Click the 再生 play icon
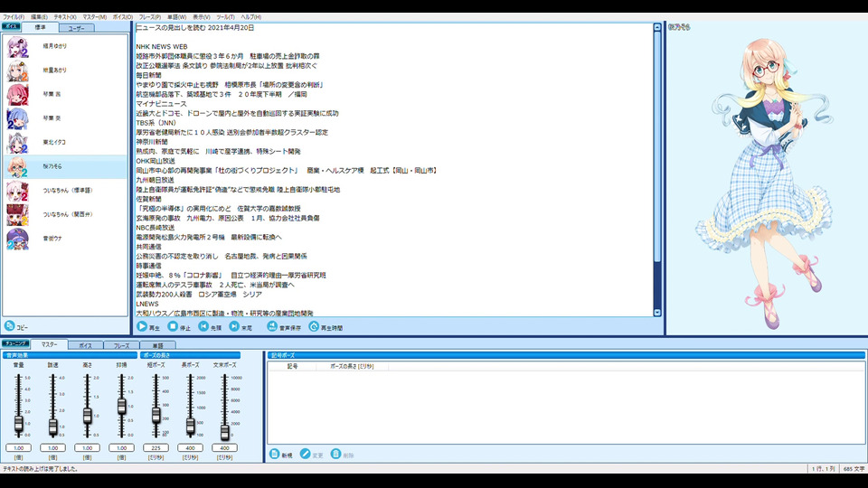868x488 pixels. point(142,326)
